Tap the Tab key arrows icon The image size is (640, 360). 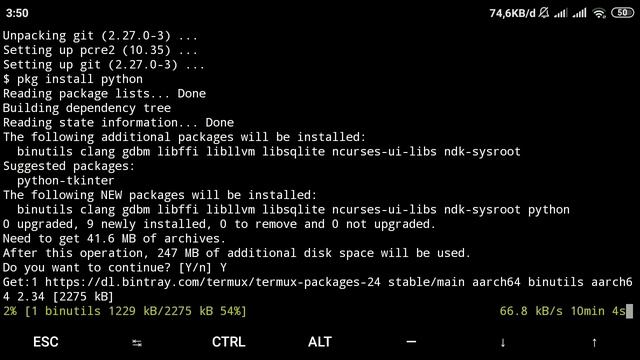137,343
